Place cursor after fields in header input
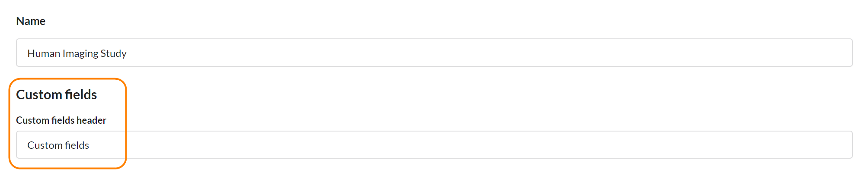868x185 pixels. click(x=89, y=145)
